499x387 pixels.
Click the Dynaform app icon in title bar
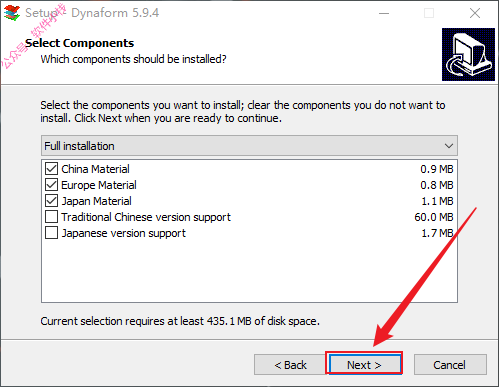click(x=12, y=13)
